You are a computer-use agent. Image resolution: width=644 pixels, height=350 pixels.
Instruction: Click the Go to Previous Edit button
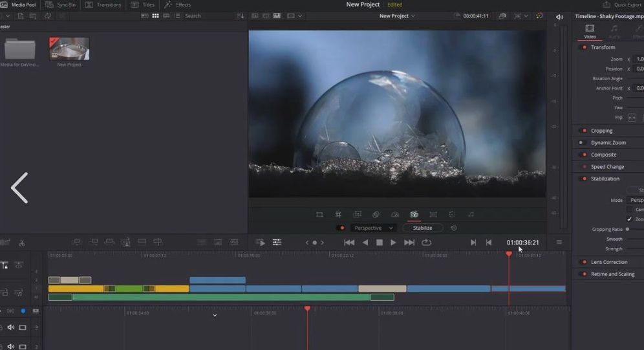489,243
